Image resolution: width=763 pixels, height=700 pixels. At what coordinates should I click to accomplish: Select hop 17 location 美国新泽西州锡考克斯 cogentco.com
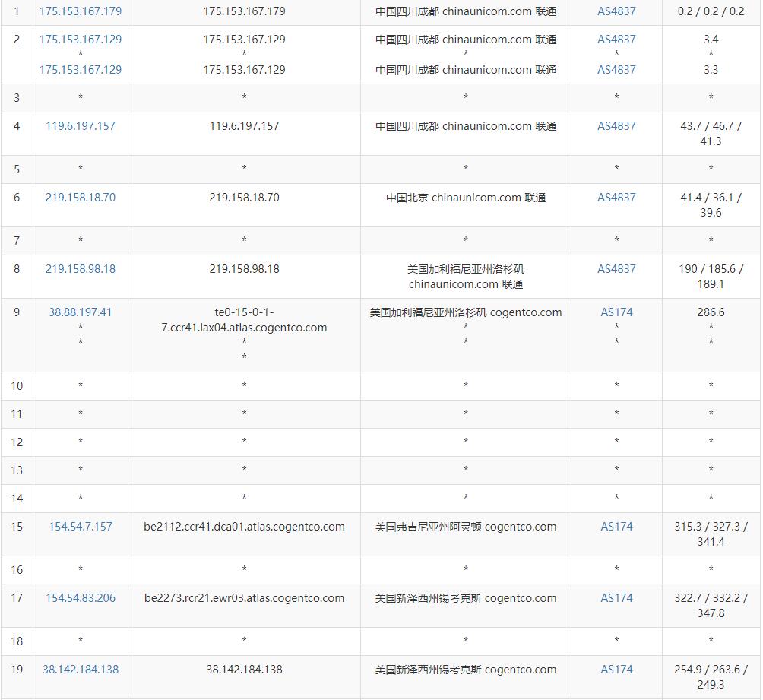click(x=466, y=598)
